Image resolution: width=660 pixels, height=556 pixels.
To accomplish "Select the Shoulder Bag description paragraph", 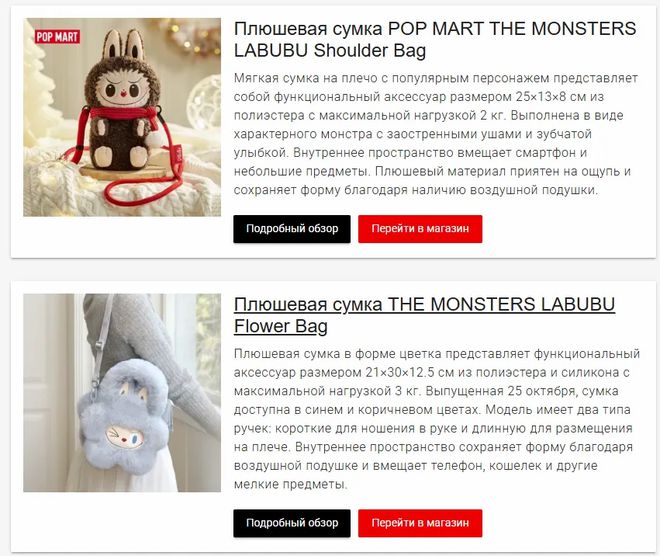I will (x=436, y=134).
